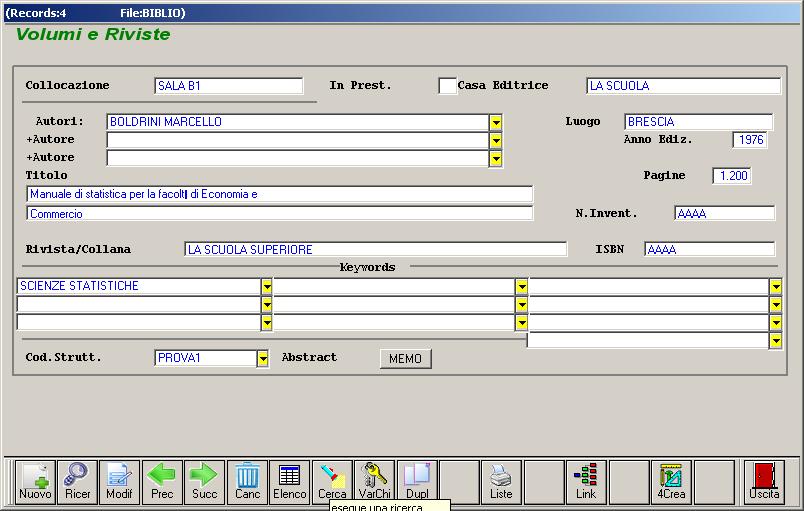
Task: Open Ricer search with magnifier icon
Action: (77, 482)
